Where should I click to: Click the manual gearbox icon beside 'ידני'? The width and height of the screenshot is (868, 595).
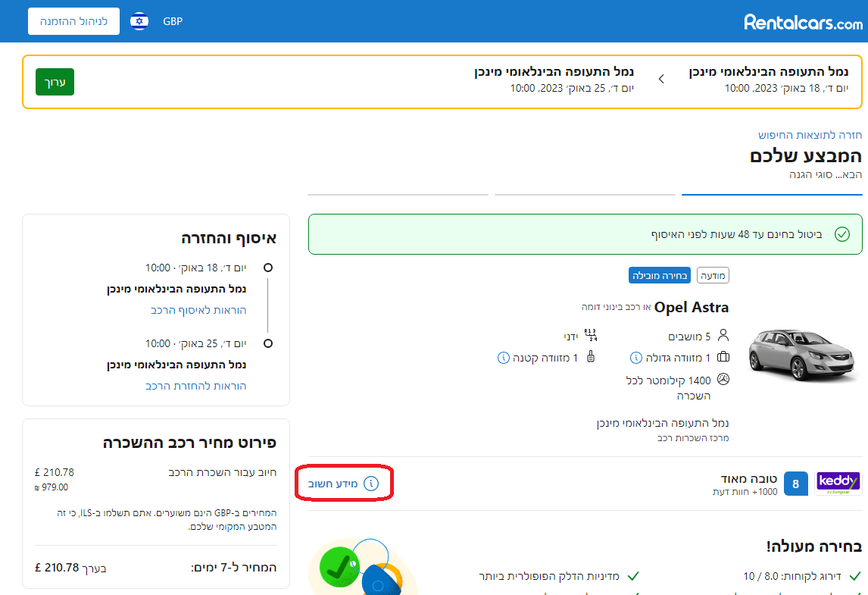[x=592, y=335]
